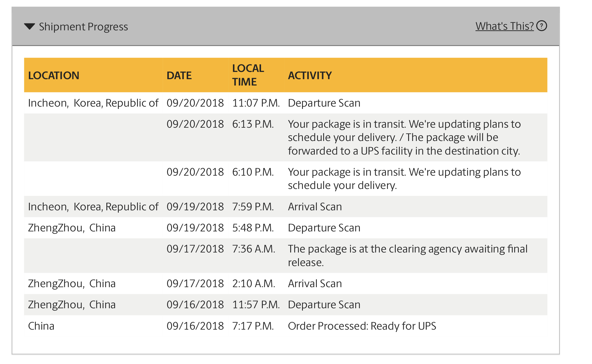
Task: Click the 09/17/2018 7:36 A.M. date cell
Action: 195,249
